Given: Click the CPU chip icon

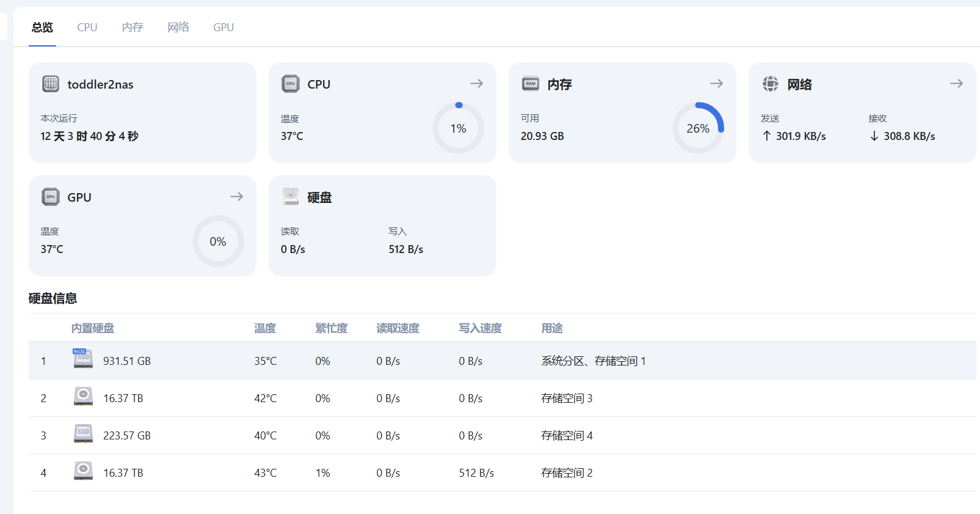Looking at the screenshot, I should pyautogui.click(x=291, y=84).
